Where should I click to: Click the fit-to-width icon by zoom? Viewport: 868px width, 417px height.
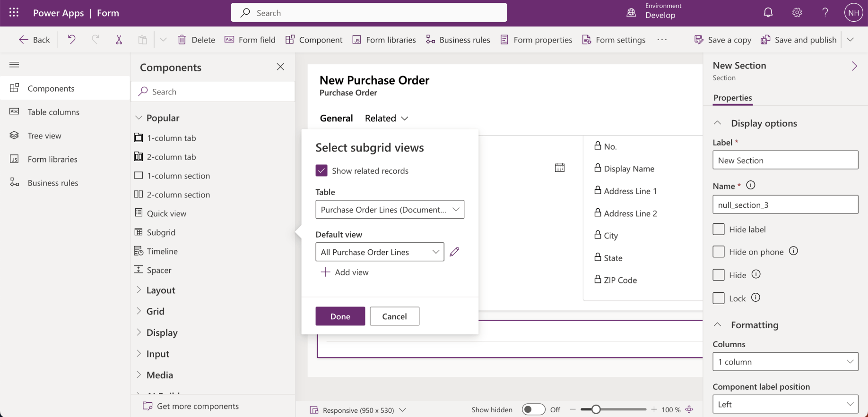pyautogui.click(x=689, y=409)
